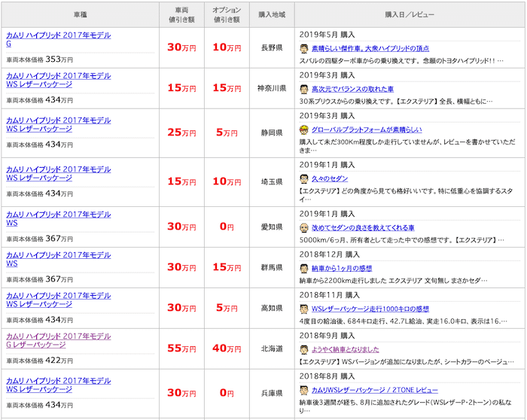Screen dimensions: 527x420
Task: Click the 車両値引き額 column header
Action: (182, 15)
